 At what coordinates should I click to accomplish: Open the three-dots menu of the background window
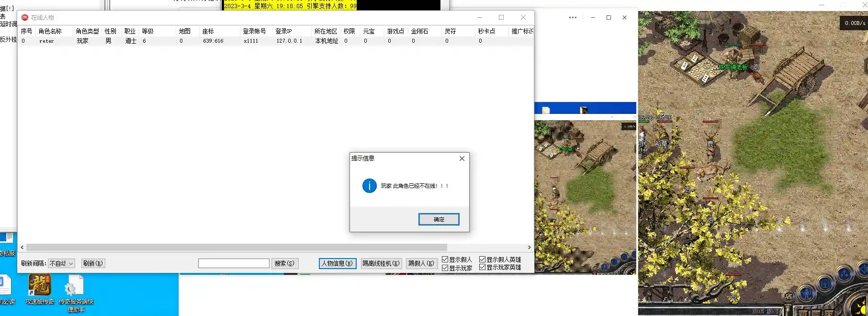[573, 17]
